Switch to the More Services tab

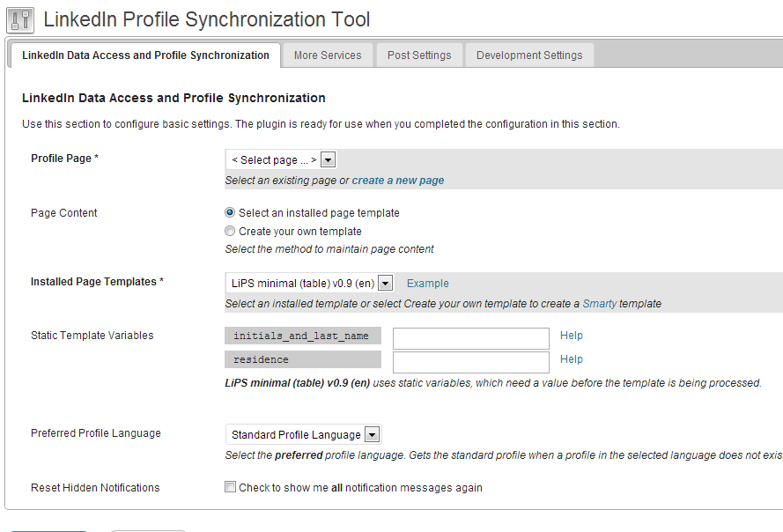coord(328,55)
